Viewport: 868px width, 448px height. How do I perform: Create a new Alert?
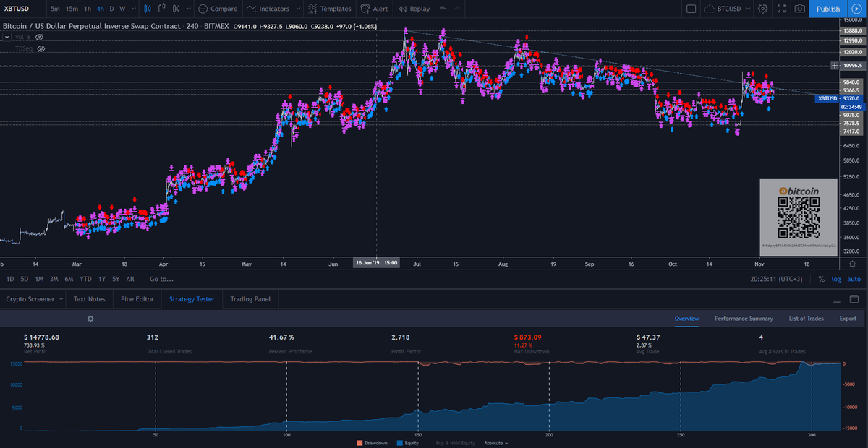pos(373,9)
